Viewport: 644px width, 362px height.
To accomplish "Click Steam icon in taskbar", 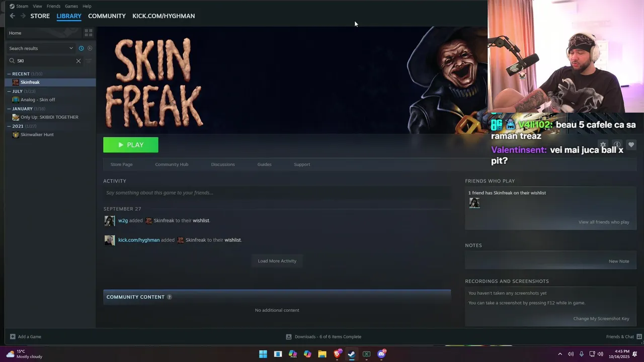I will (352, 354).
